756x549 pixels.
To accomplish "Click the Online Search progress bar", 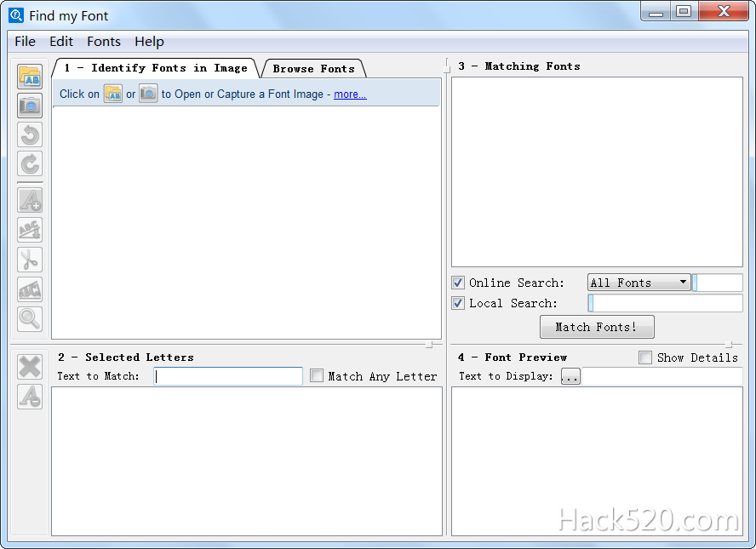I will [x=717, y=283].
